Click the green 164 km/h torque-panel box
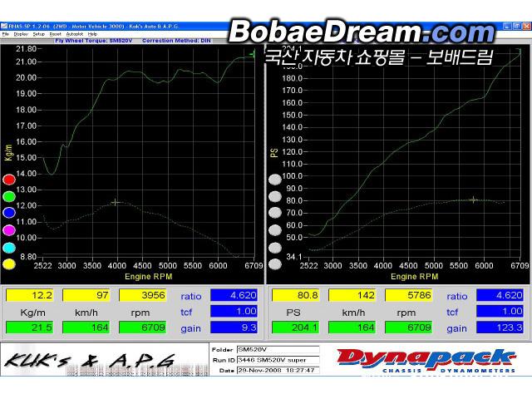532x399 pixels. 86,328
